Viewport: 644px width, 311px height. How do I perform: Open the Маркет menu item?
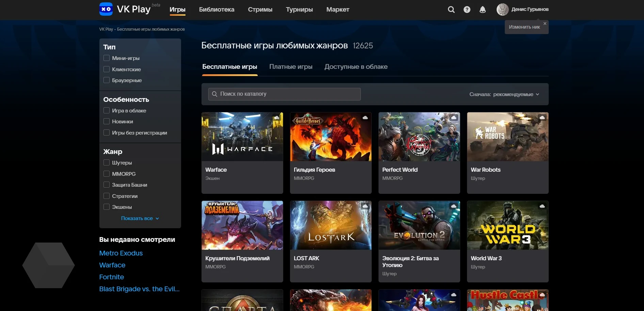[338, 10]
